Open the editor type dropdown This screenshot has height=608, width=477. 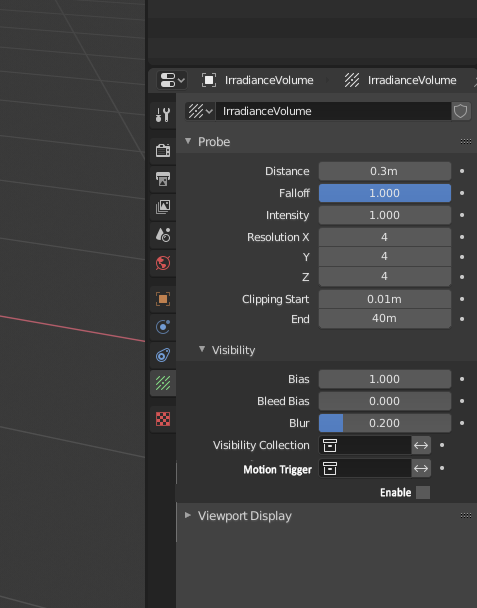click(172, 80)
